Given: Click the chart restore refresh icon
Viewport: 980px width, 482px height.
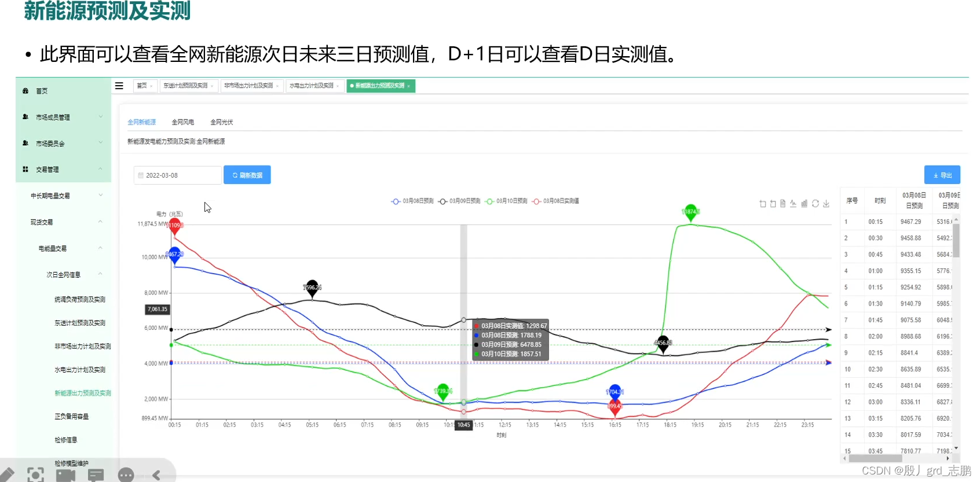Looking at the screenshot, I should [x=816, y=204].
